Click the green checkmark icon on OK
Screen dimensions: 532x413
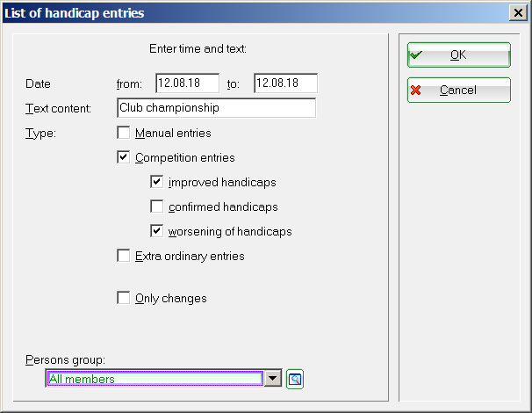click(416, 54)
